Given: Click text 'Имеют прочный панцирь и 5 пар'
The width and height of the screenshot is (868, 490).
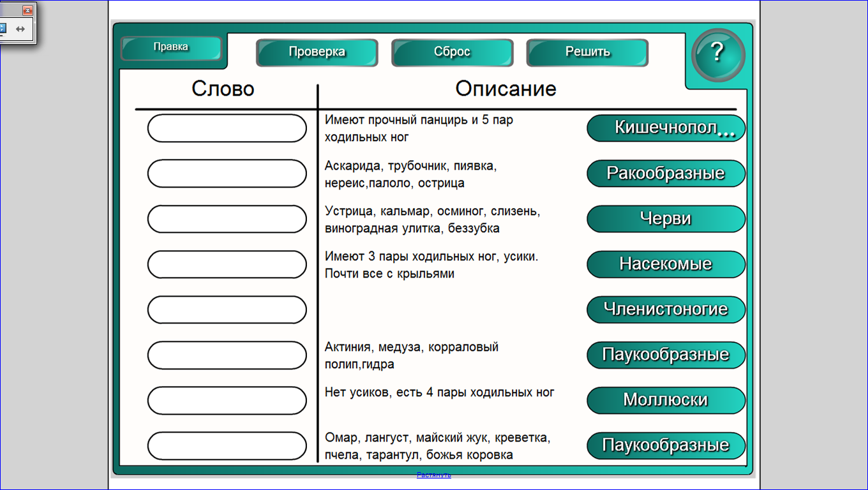Looking at the screenshot, I should click(x=419, y=120).
